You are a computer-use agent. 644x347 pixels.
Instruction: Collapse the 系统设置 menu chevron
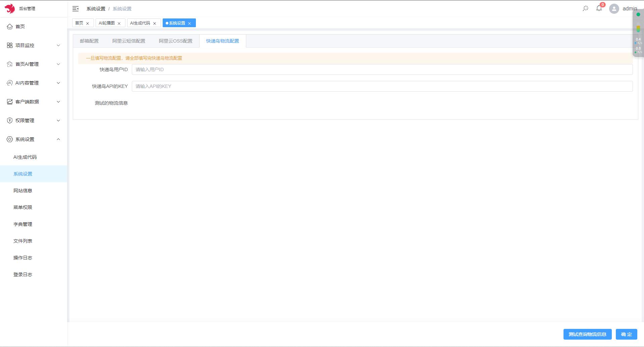[x=58, y=139]
